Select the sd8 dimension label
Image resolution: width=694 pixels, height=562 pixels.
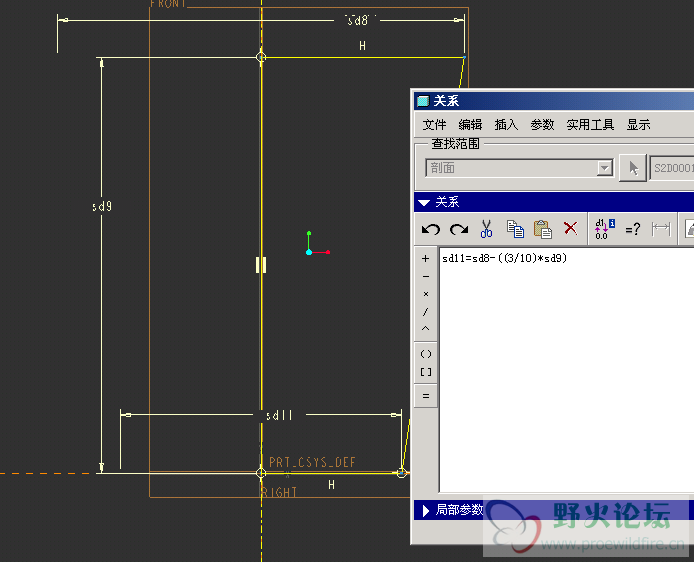pos(357,20)
